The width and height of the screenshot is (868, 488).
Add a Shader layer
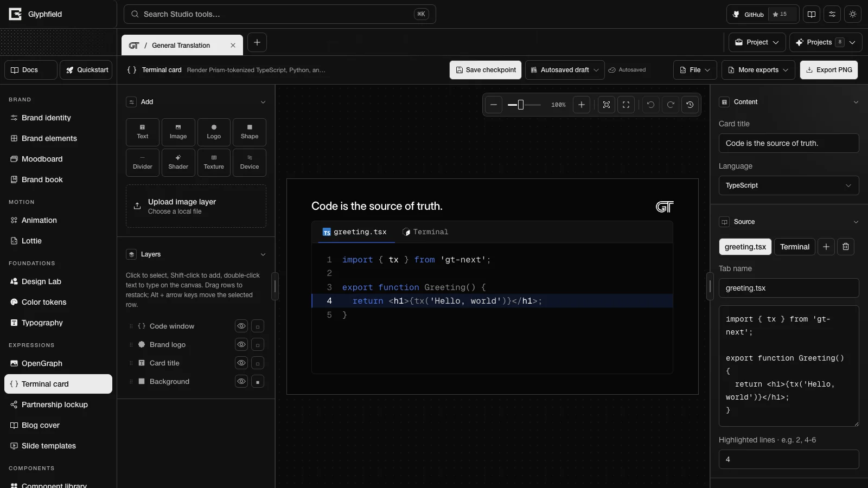click(x=178, y=163)
